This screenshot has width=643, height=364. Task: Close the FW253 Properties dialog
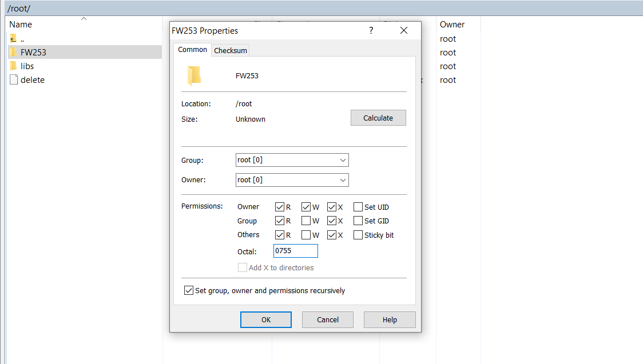pos(404,30)
